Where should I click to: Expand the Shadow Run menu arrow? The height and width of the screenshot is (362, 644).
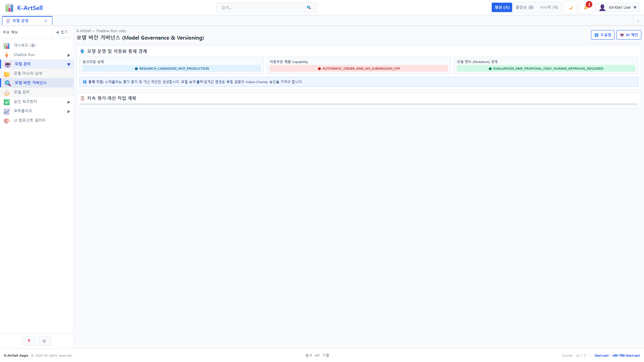68,55
